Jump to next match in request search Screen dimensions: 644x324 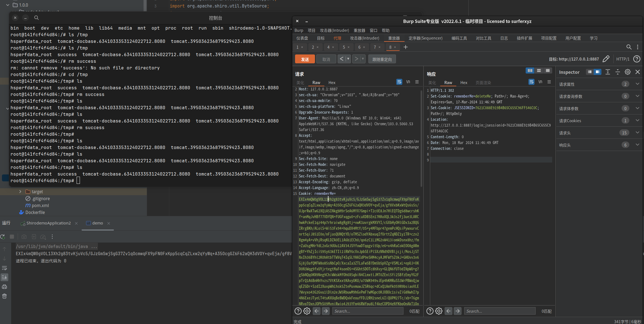(x=326, y=311)
